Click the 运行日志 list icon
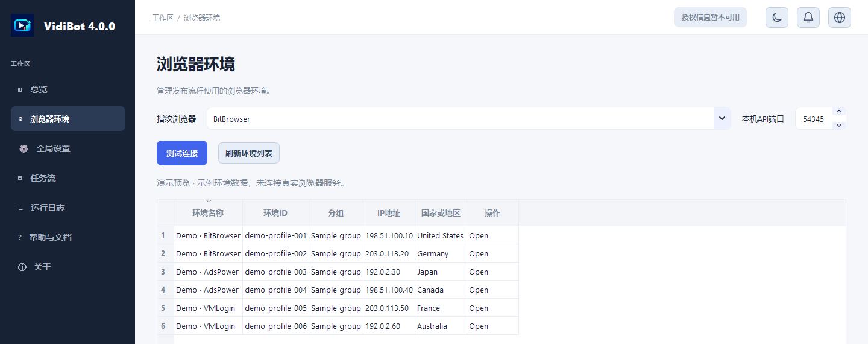868x344 pixels. [21, 208]
